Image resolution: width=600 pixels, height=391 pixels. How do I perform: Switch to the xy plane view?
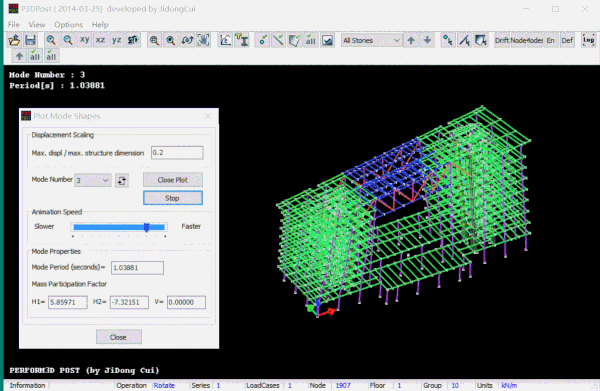(x=84, y=40)
